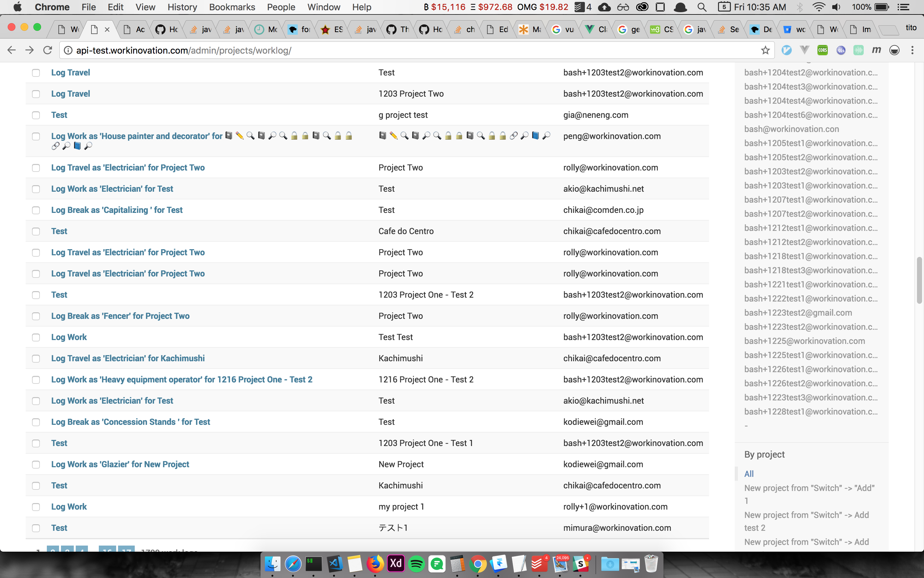This screenshot has width=924, height=578.
Task: Bookmark this page with the star icon
Action: click(765, 50)
